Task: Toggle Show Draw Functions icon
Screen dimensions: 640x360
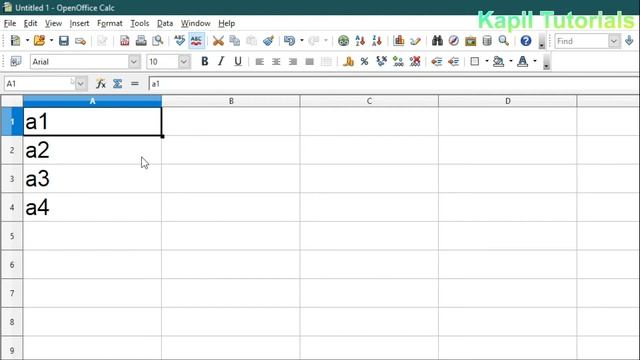Action: (x=415, y=41)
